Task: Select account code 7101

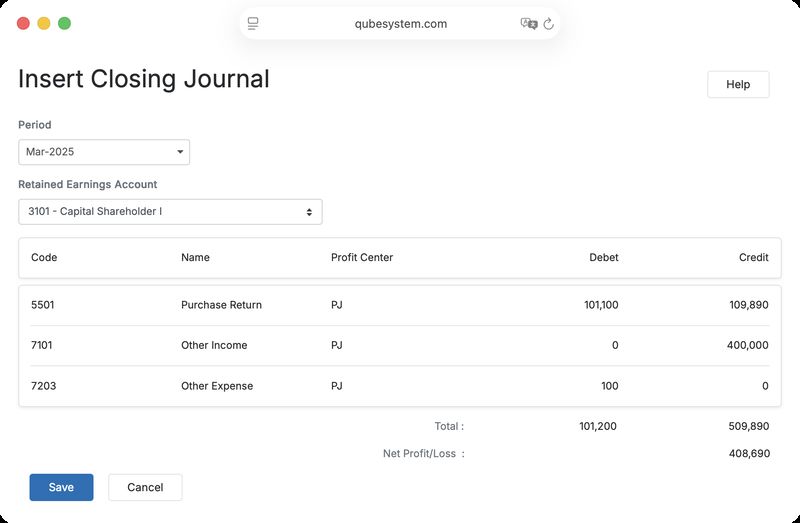Action: (x=41, y=345)
